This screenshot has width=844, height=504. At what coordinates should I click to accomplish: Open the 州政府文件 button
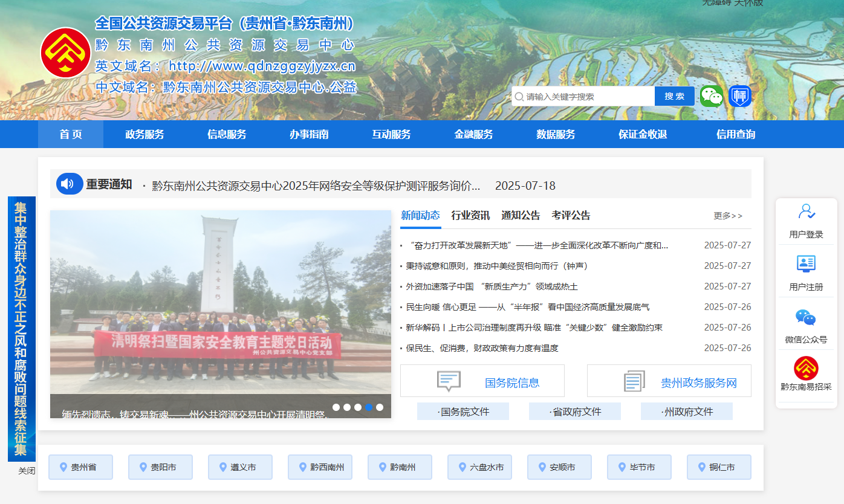click(686, 411)
